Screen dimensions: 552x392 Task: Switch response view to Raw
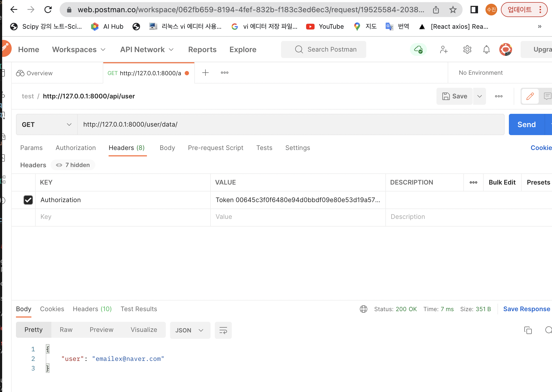click(66, 330)
